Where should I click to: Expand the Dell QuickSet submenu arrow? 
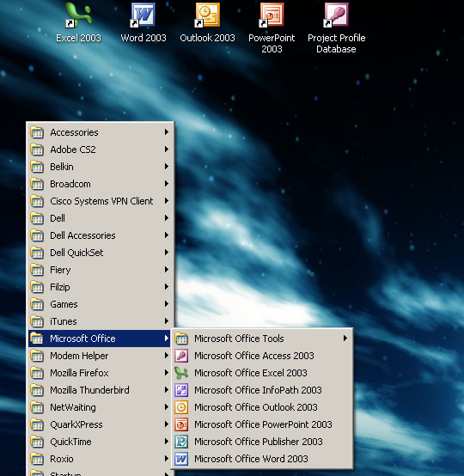point(167,253)
